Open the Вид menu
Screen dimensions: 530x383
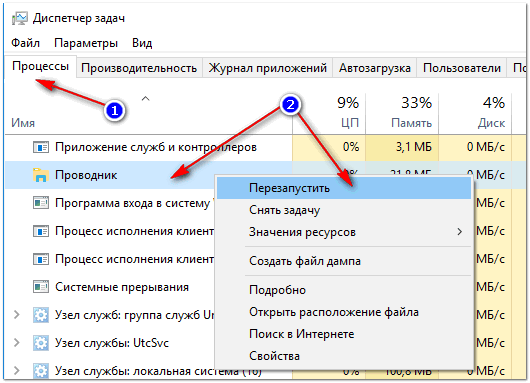[142, 43]
